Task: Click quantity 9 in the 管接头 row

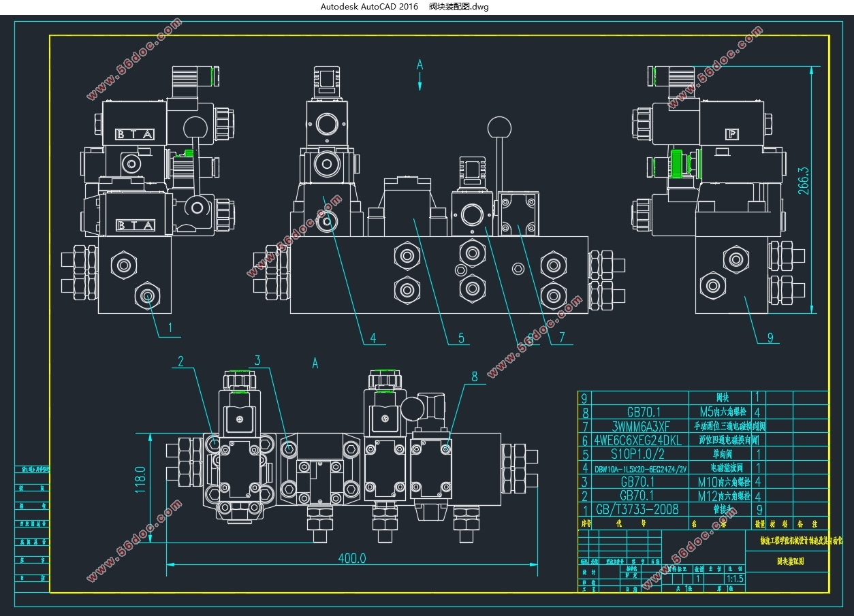Action: [x=759, y=509]
